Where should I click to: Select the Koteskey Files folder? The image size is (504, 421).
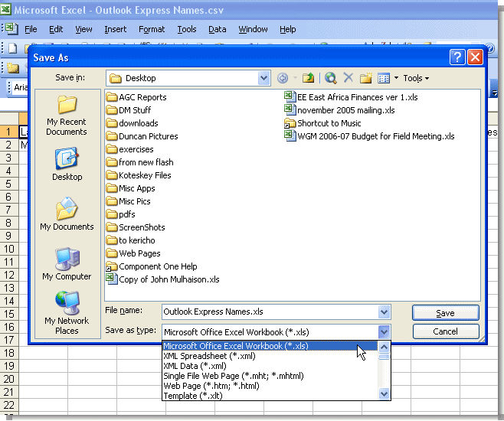click(139, 175)
